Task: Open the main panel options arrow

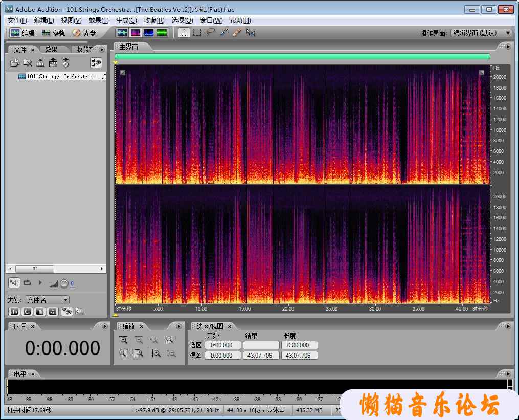Action: pyautogui.click(x=508, y=47)
